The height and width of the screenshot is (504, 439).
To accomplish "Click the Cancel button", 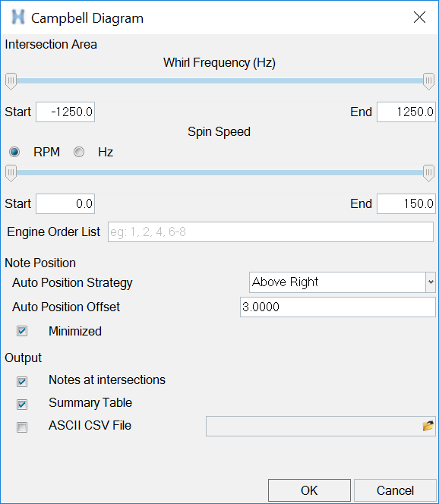I will click(x=395, y=490).
